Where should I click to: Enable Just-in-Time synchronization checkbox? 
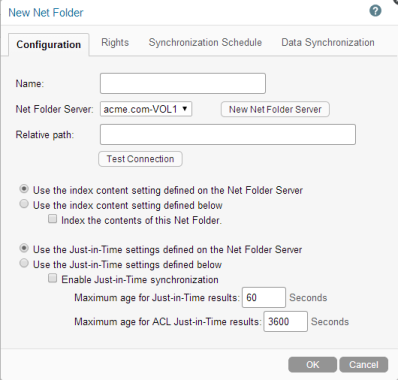tap(53, 278)
